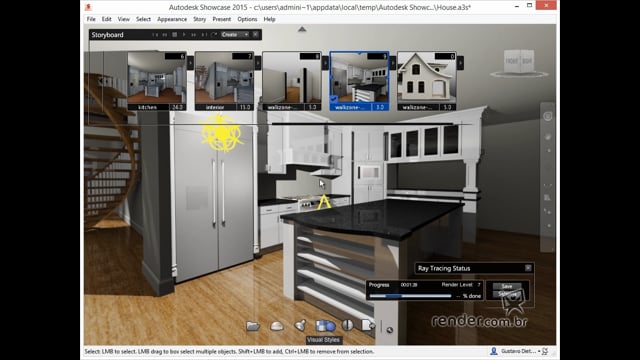Expand arrow beside house exterior slide
Viewport: 640px width, 360px height.
[460, 63]
